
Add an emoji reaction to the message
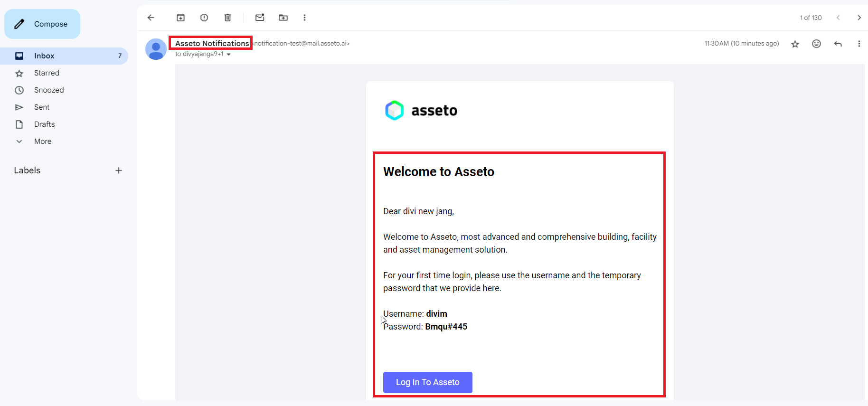pyautogui.click(x=816, y=44)
